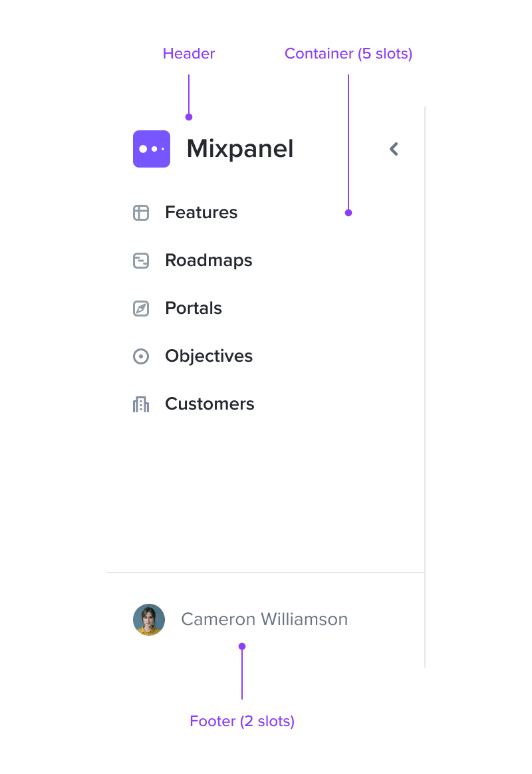Open the Objectives page
The image size is (532, 774).
[x=209, y=356]
